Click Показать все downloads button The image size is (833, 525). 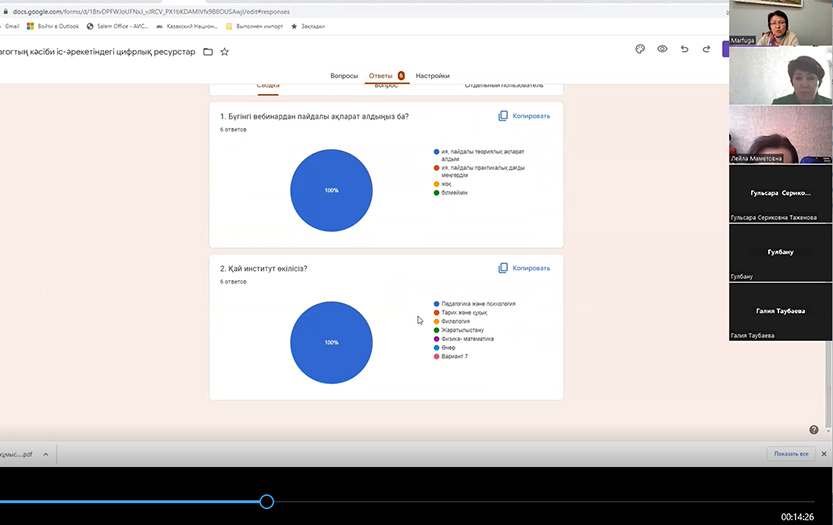(790, 454)
